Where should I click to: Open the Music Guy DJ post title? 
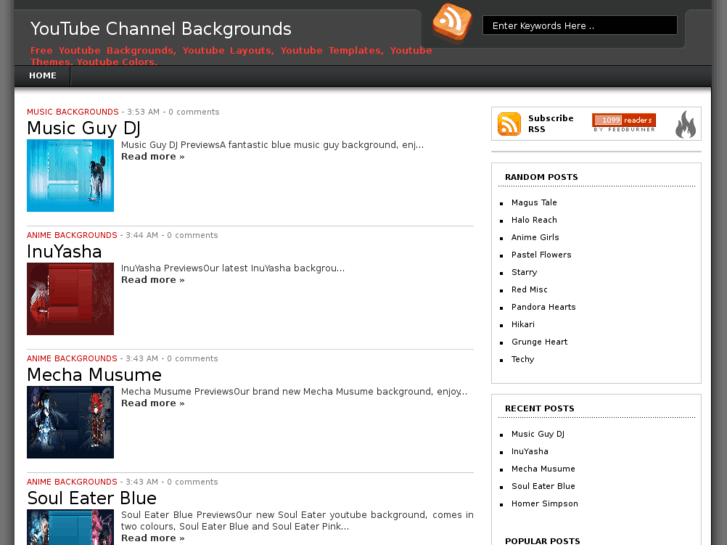[83, 128]
